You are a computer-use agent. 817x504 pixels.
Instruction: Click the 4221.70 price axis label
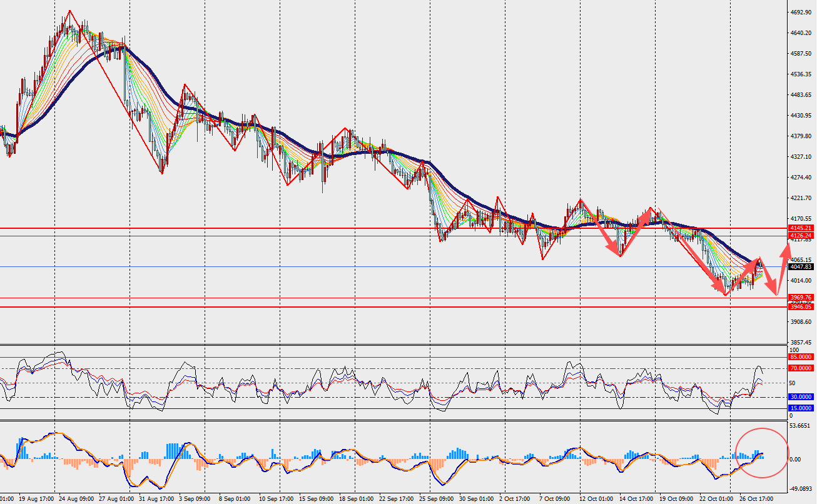click(x=801, y=198)
